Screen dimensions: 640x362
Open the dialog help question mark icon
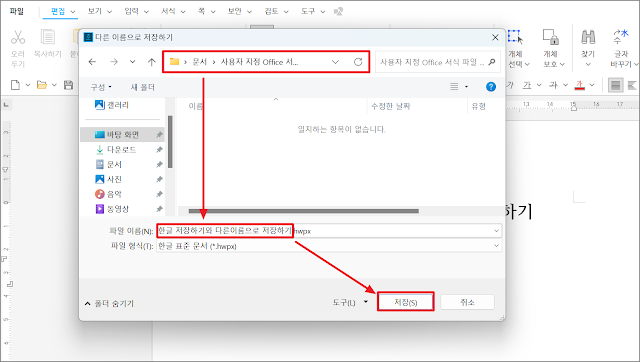[x=491, y=87]
